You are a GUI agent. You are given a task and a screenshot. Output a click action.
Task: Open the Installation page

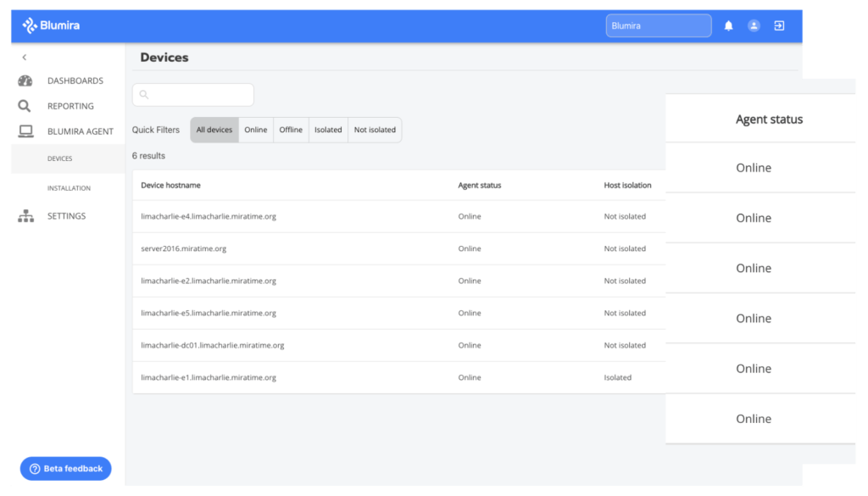click(69, 187)
